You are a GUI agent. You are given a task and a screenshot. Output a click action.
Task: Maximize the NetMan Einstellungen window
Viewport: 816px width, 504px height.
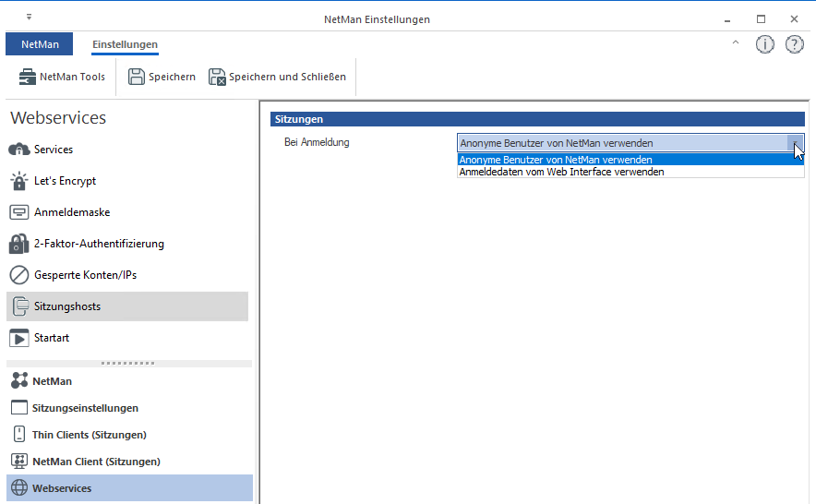pyautogui.click(x=761, y=19)
